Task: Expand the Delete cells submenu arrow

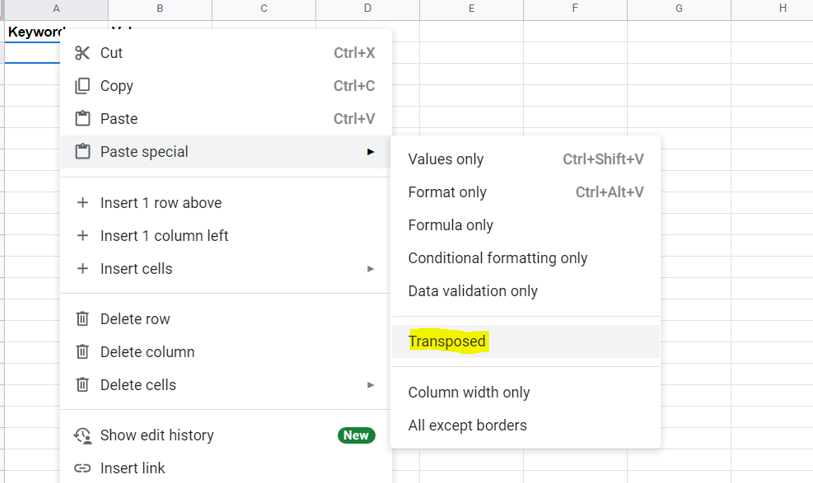Action: tap(370, 385)
